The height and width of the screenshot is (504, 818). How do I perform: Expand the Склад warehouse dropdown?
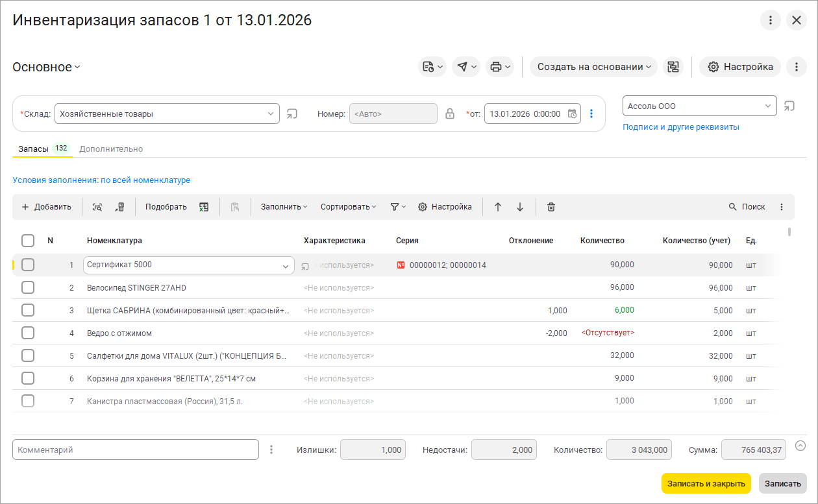tap(271, 114)
